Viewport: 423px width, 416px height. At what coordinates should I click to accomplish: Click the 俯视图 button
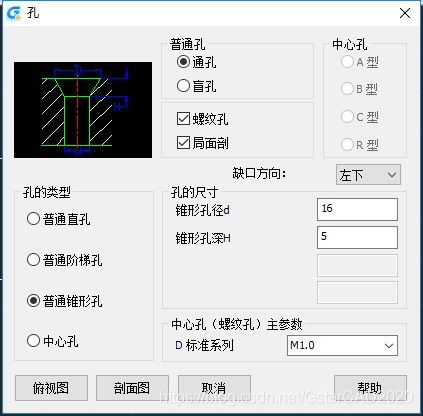click(51, 388)
